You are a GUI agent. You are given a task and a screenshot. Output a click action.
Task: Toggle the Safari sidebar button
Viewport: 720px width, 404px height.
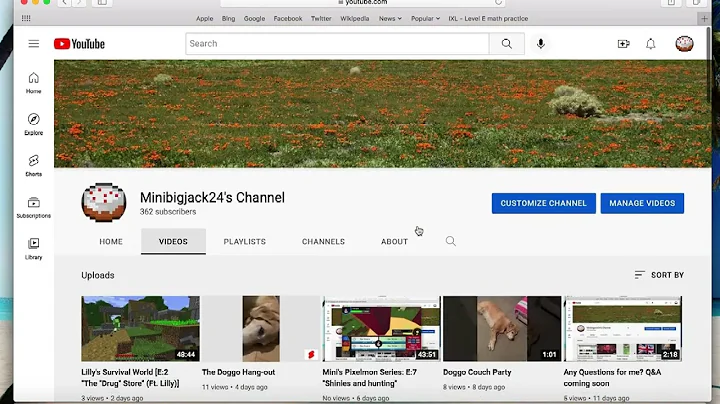(x=102, y=2)
